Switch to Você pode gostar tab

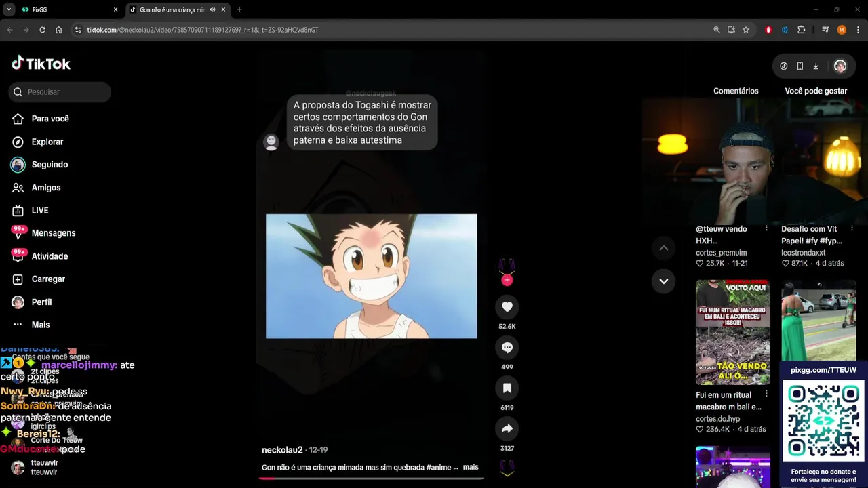pyautogui.click(x=816, y=91)
